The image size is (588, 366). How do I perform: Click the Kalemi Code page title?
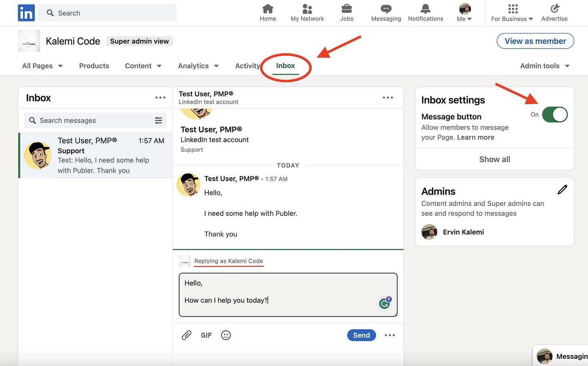click(73, 41)
